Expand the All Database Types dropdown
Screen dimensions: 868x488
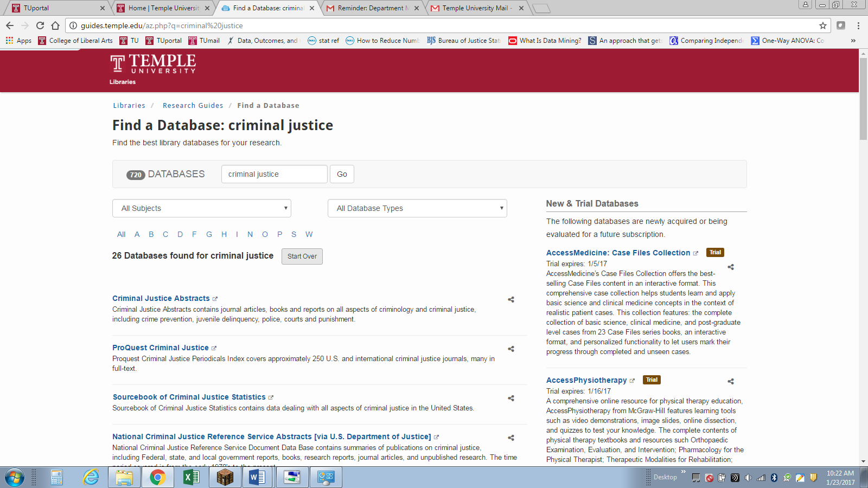tap(417, 208)
